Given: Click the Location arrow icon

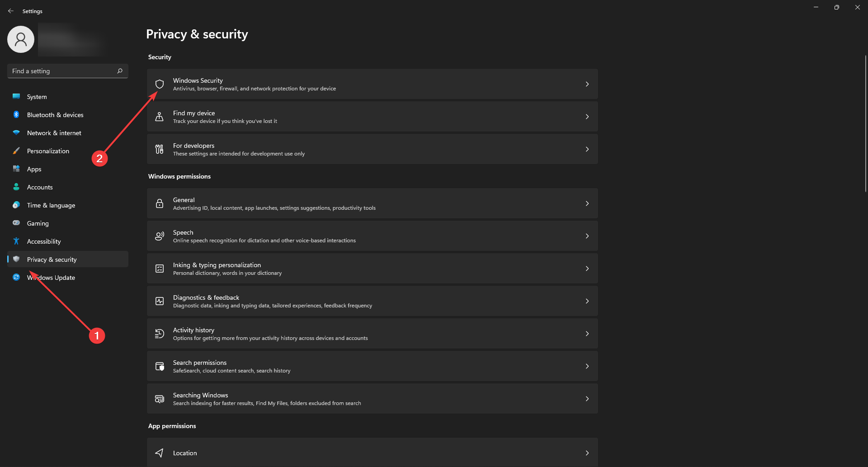Looking at the screenshot, I should click(x=160, y=453).
